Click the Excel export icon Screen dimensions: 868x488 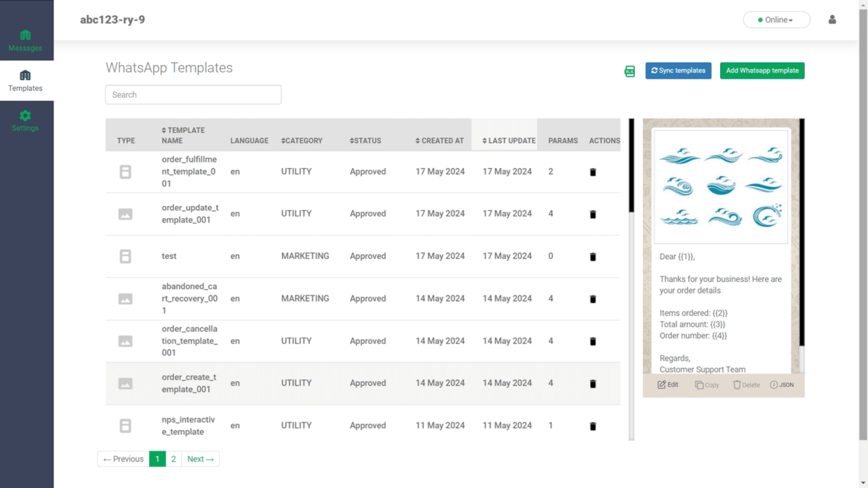pyautogui.click(x=629, y=71)
